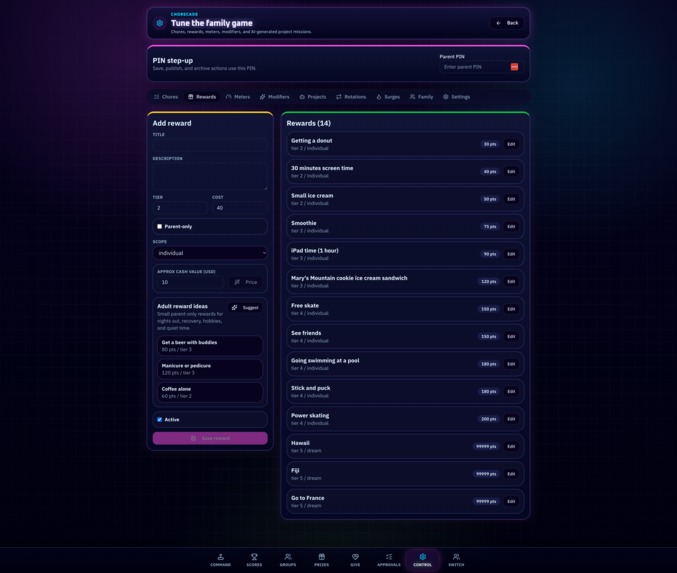
Task: Pick the Get a beer with buddies idea
Action: point(210,346)
